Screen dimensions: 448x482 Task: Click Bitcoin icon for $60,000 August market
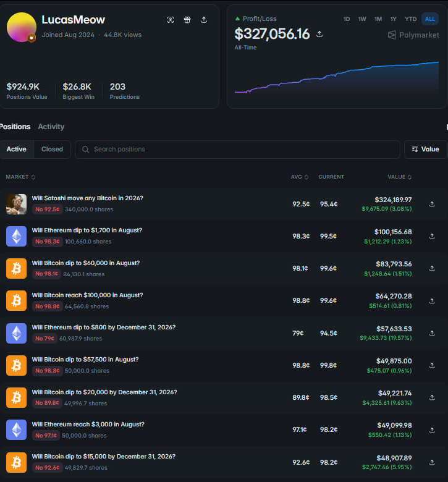point(16,268)
